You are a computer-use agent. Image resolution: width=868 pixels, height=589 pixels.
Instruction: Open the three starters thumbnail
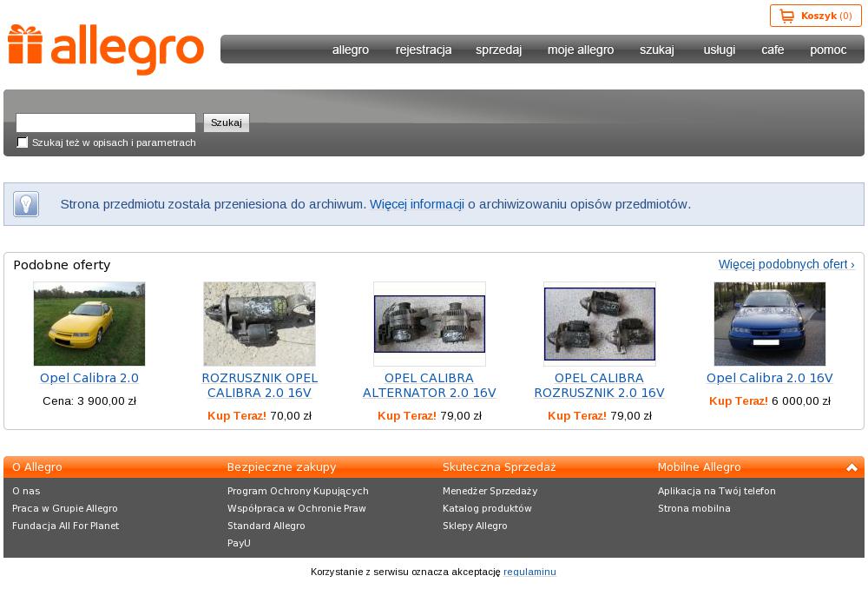tap(600, 323)
